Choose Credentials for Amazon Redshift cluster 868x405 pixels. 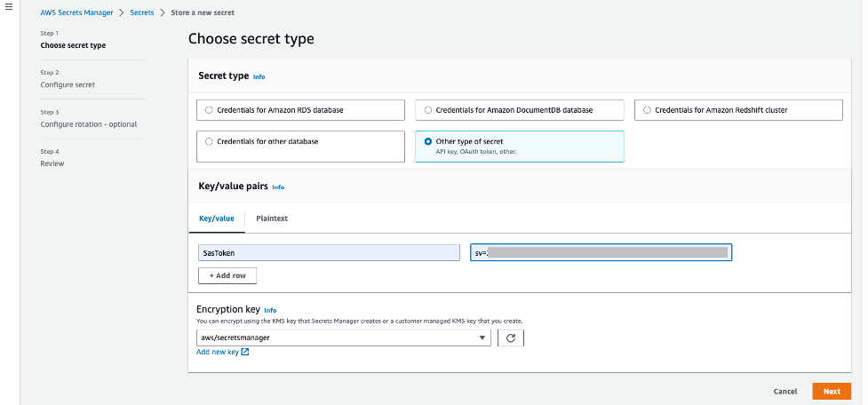click(x=648, y=110)
